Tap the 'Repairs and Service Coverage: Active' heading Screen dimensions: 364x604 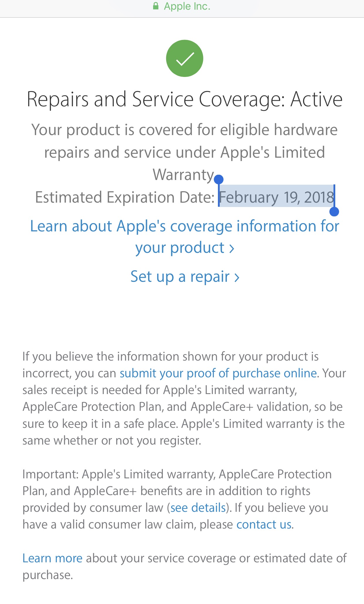[x=184, y=99]
